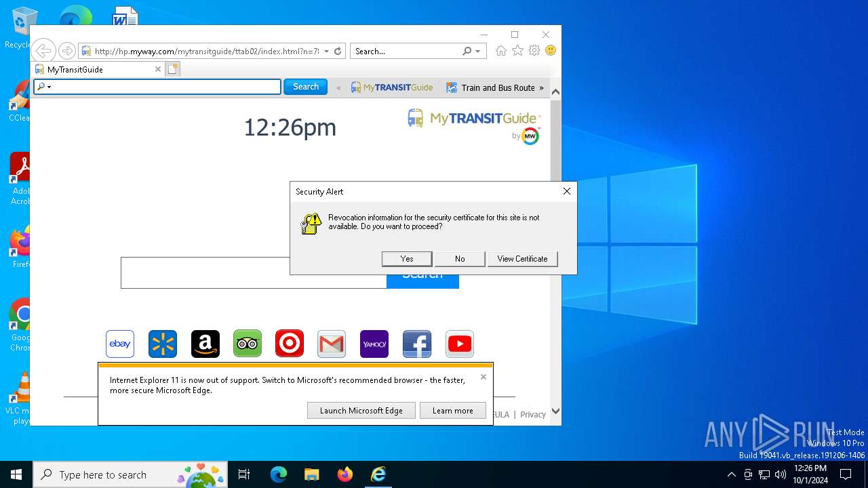Open Task View on the taskbar
Viewport: 868px width, 488px height.
244,474
